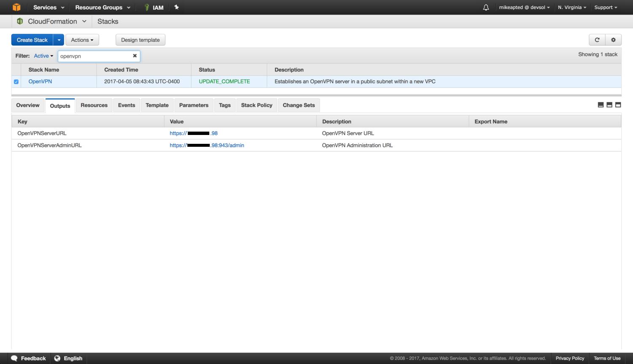The image size is (633, 364).
Task: Open the notifications bell icon
Action: [486, 7]
